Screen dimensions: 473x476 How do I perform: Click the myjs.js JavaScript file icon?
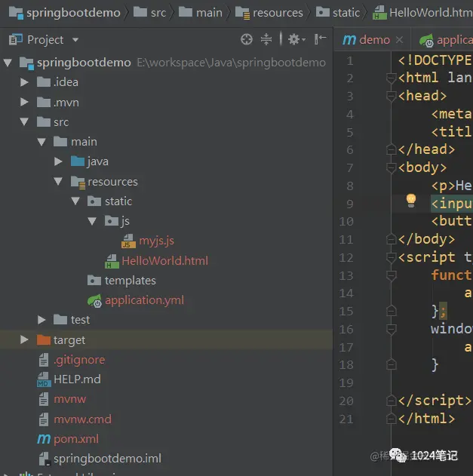coord(128,241)
